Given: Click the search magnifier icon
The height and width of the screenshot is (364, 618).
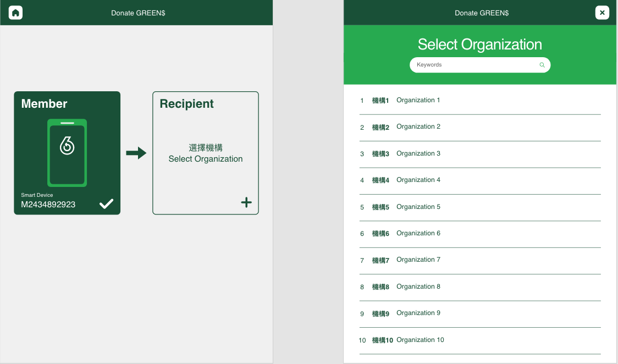Looking at the screenshot, I should (x=542, y=65).
